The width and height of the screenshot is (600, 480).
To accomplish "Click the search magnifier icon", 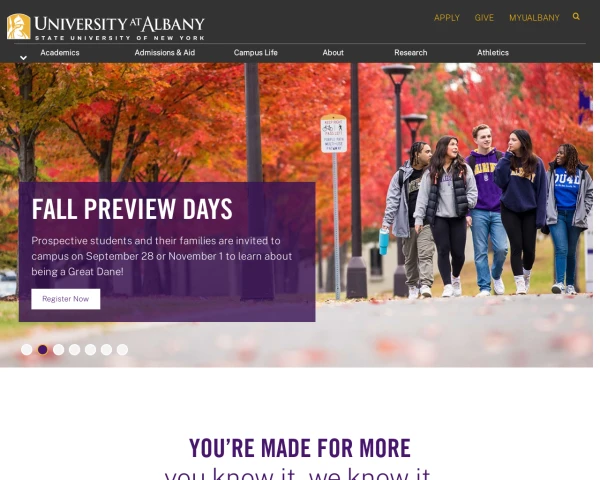I will point(576,16).
